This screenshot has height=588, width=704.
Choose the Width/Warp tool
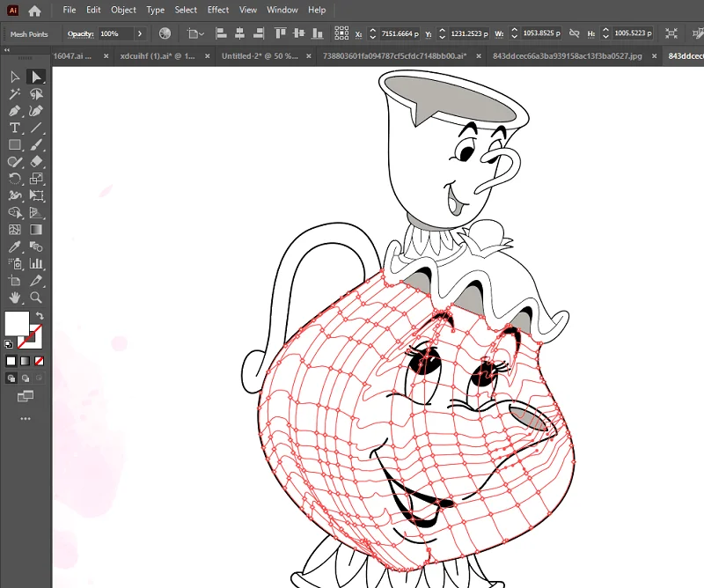click(x=14, y=195)
